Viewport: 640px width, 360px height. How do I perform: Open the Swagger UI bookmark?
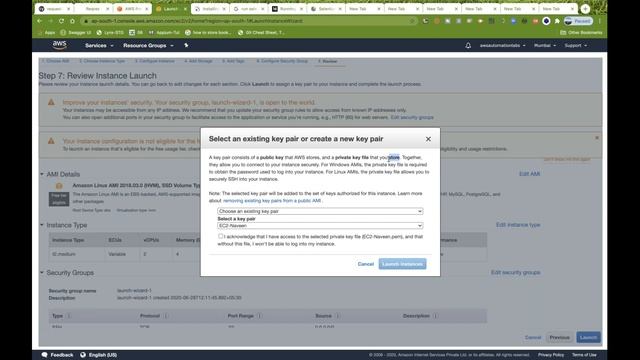(x=76, y=32)
